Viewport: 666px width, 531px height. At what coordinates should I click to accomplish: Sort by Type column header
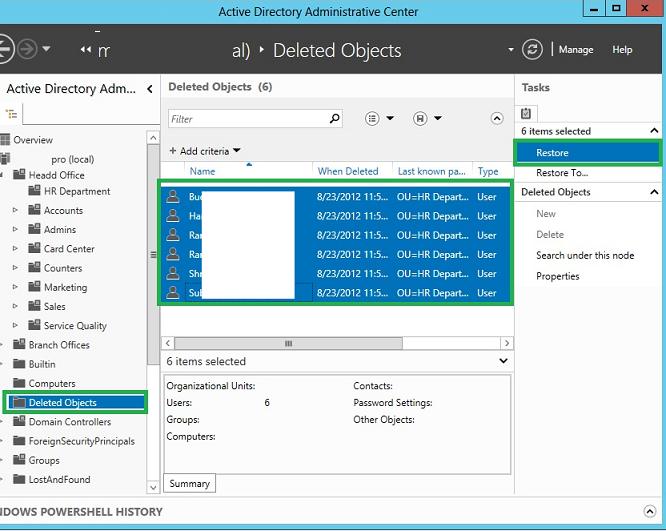(488, 171)
